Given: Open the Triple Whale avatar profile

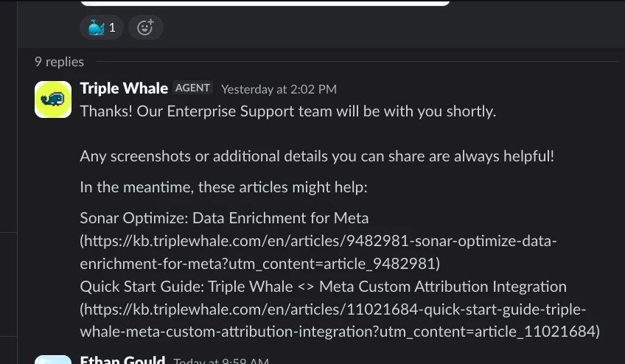Looking at the screenshot, I should pos(53,99).
